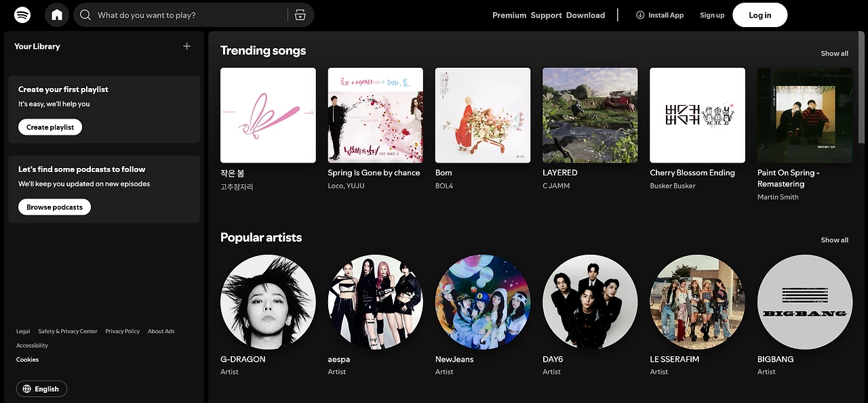The width and height of the screenshot is (868, 403).
Task: Open NewJeans artist photo
Action: tap(483, 302)
